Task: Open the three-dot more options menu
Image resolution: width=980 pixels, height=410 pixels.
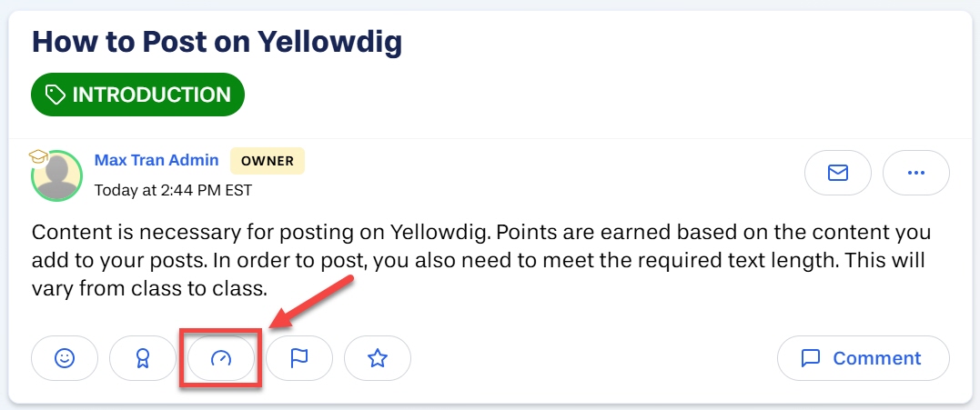Action: [915, 173]
